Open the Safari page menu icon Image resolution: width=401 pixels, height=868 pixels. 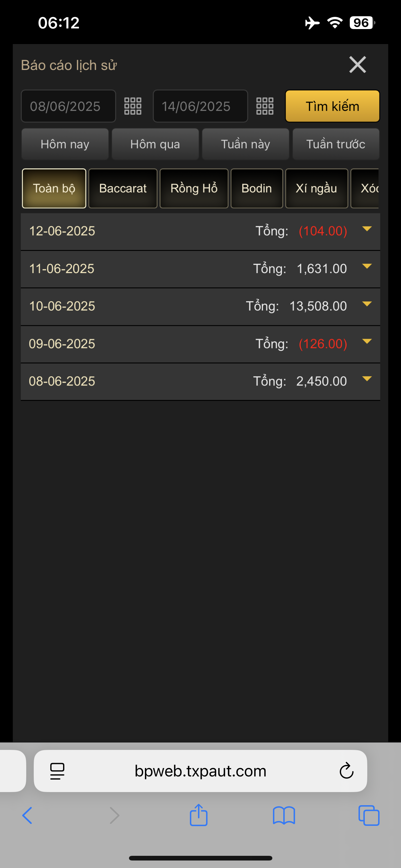click(57, 771)
